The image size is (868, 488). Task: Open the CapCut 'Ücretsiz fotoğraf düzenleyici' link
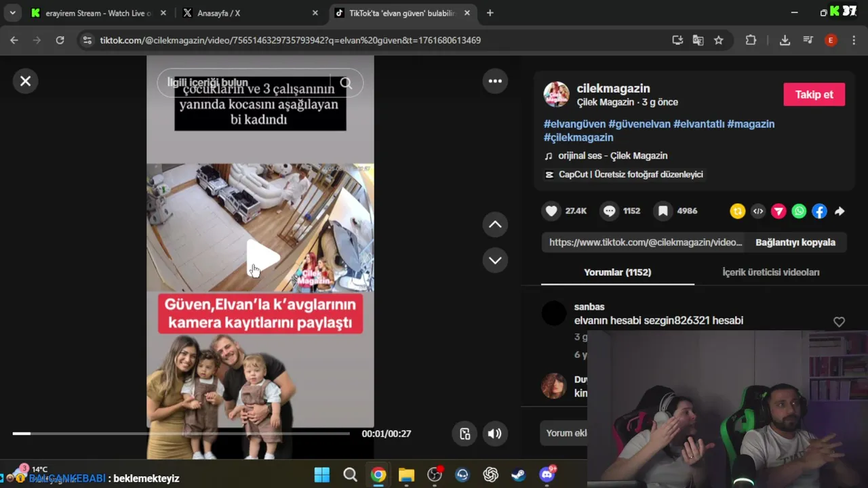[624, 174]
